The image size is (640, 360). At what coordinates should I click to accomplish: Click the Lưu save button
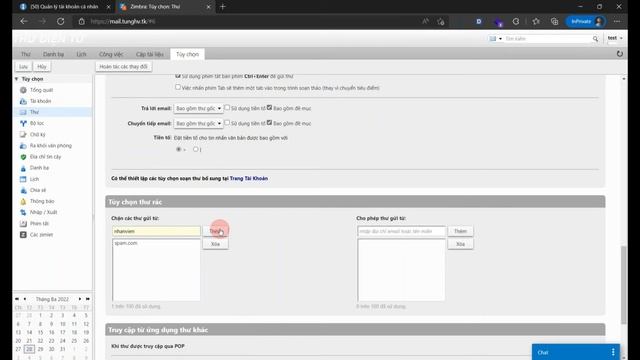click(x=23, y=67)
